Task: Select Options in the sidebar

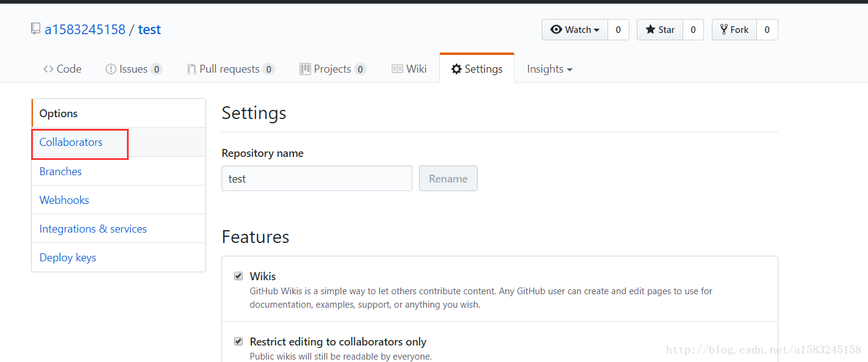Action: (119, 114)
